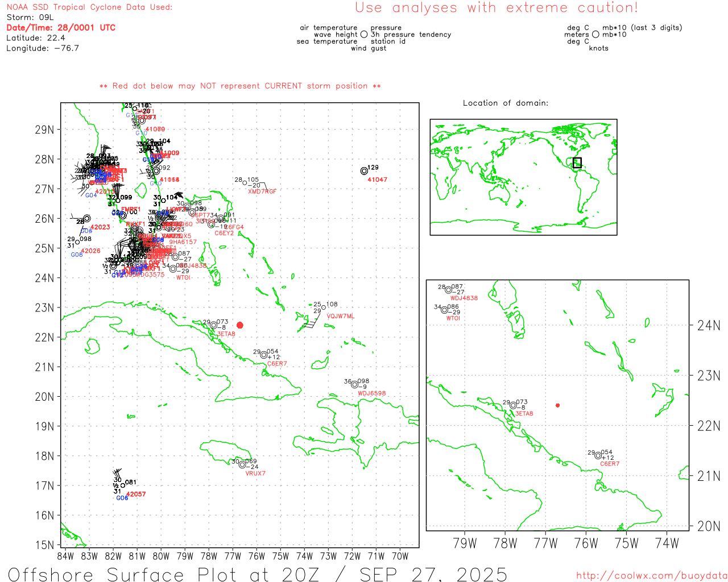Open the coolwx.com buoydata link
The image size is (728, 582).
(651, 576)
